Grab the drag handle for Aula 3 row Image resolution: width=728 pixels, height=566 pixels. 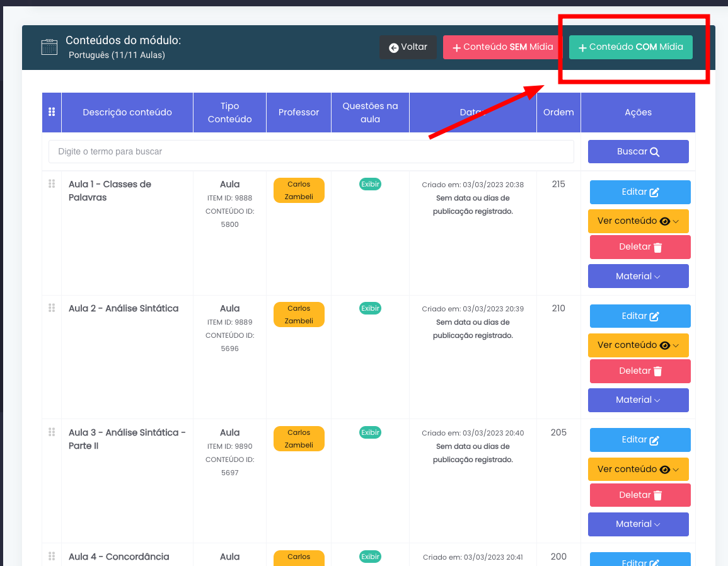point(52,432)
